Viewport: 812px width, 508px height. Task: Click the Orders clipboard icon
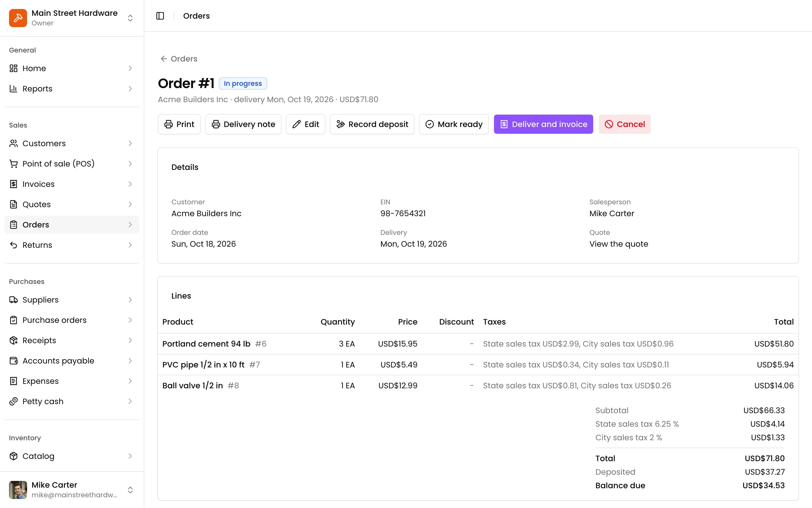[14, 225]
